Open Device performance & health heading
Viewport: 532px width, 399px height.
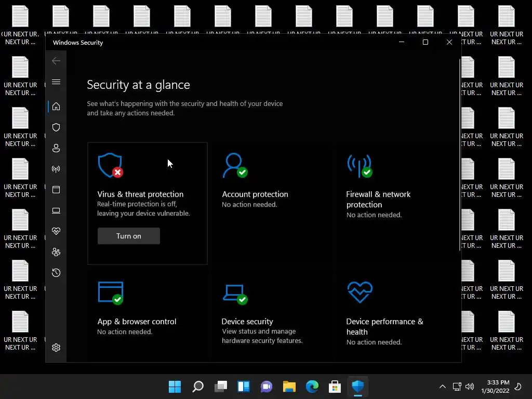(385, 327)
